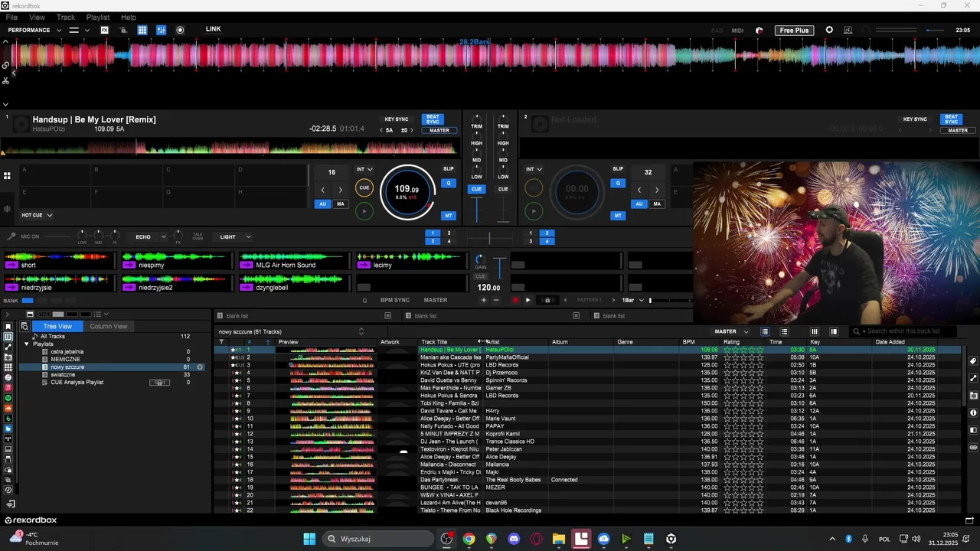This screenshot has height=551, width=980.
Task: Switch to the Column View tab
Action: [109, 326]
